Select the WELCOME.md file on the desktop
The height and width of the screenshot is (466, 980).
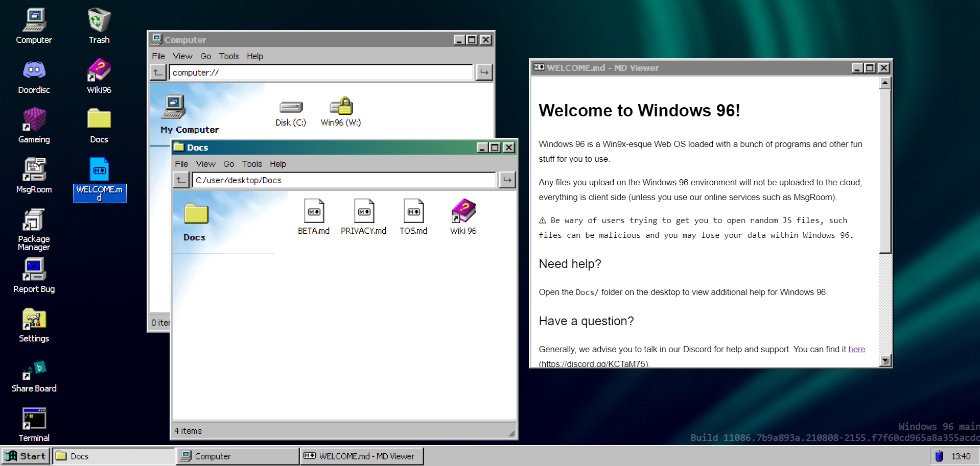tap(100, 180)
